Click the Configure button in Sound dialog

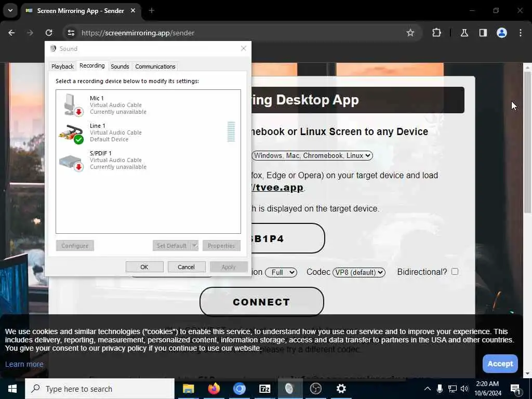coord(75,246)
